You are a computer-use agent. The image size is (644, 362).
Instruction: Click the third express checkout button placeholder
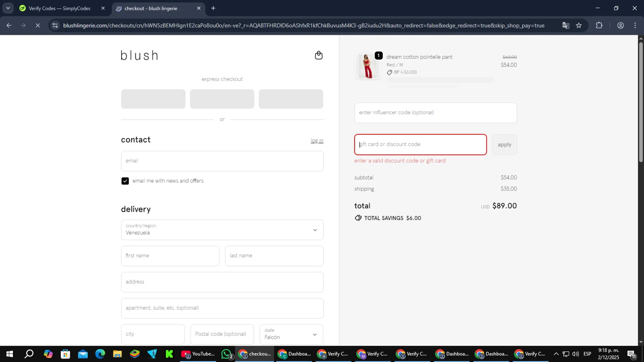click(291, 99)
